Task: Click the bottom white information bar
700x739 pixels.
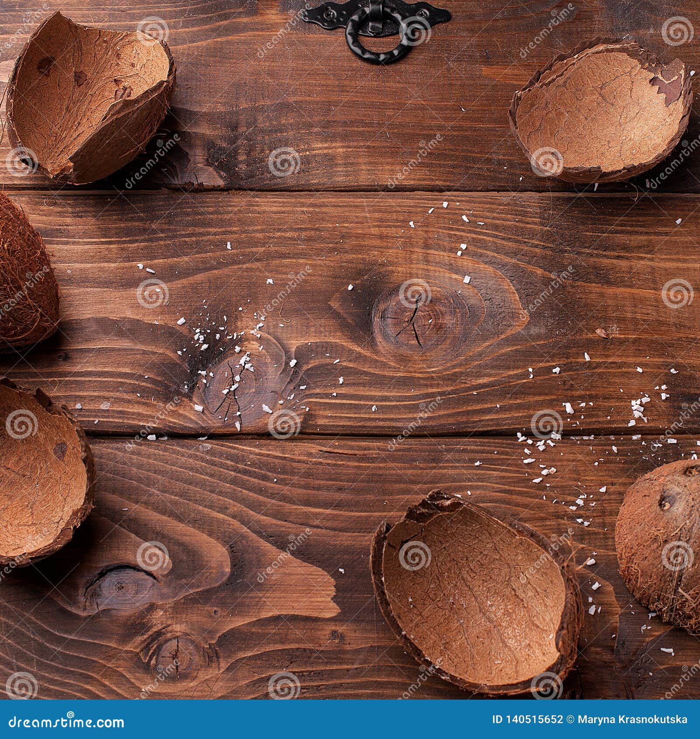Action: click(350, 722)
